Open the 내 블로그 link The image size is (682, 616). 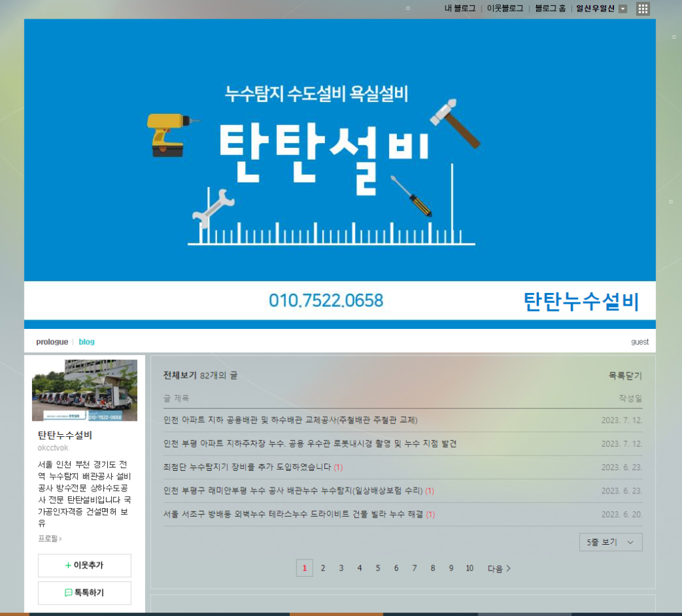pyautogui.click(x=460, y=9)
